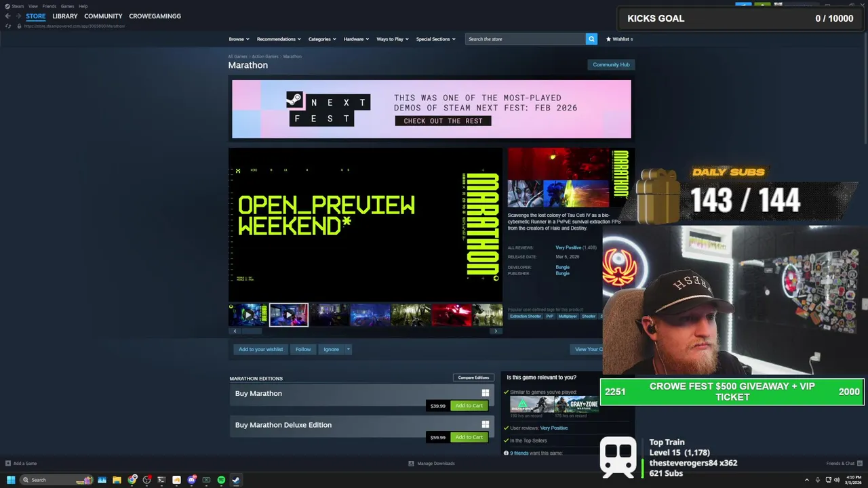The image size is (868, 488).
Task: Open Google Chrome from the taskbar
Action: click(x=132, y=480)
